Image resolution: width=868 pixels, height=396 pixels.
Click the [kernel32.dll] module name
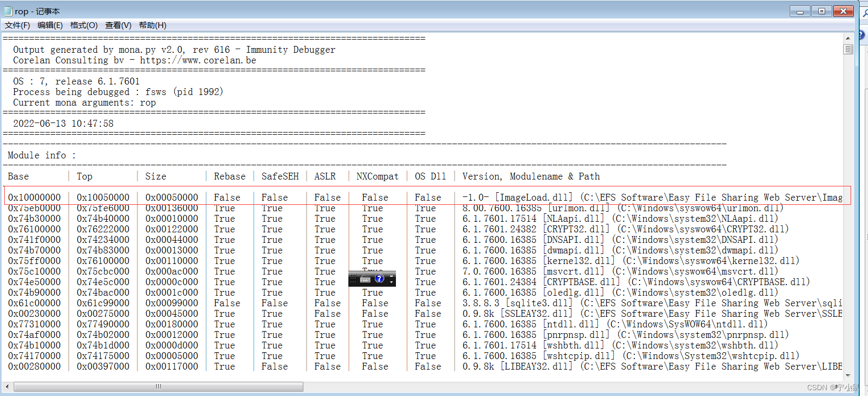pos(579,261)
